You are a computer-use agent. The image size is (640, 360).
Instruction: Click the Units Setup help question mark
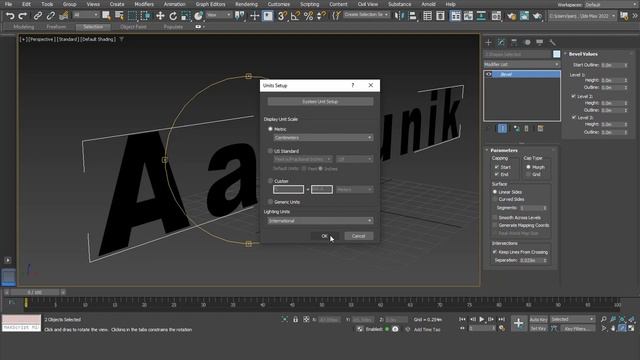pos(353,85)
